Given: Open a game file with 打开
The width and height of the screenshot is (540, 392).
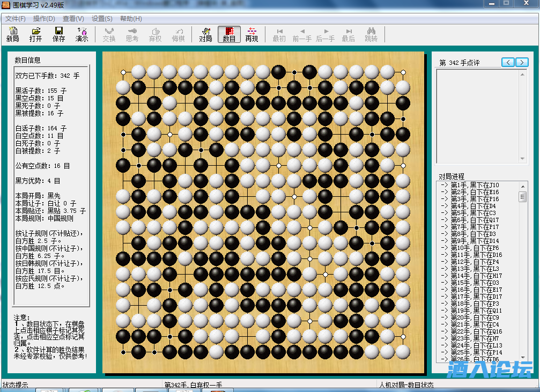Looking at the screenshot, I should click(x=35, y=34).
